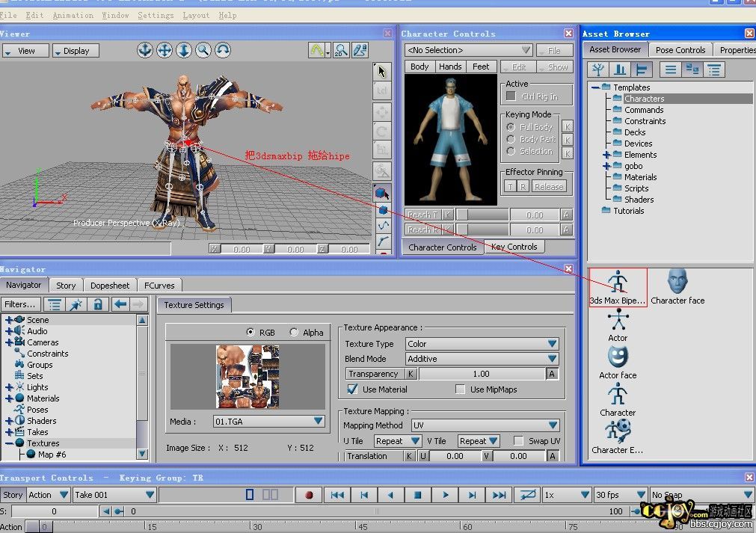Select the pan (four-arrow) tool in Viewer
This screenshot has width=756, height=533.
pyautogui.click(x=165, y=50)
